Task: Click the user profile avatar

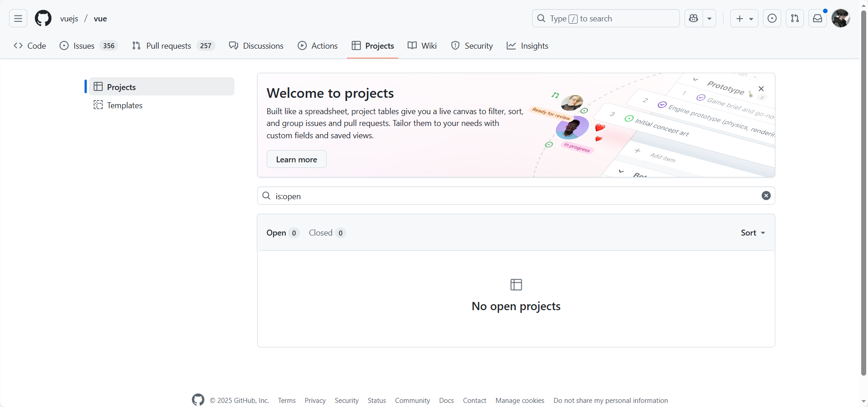Action: pos(840,19)
